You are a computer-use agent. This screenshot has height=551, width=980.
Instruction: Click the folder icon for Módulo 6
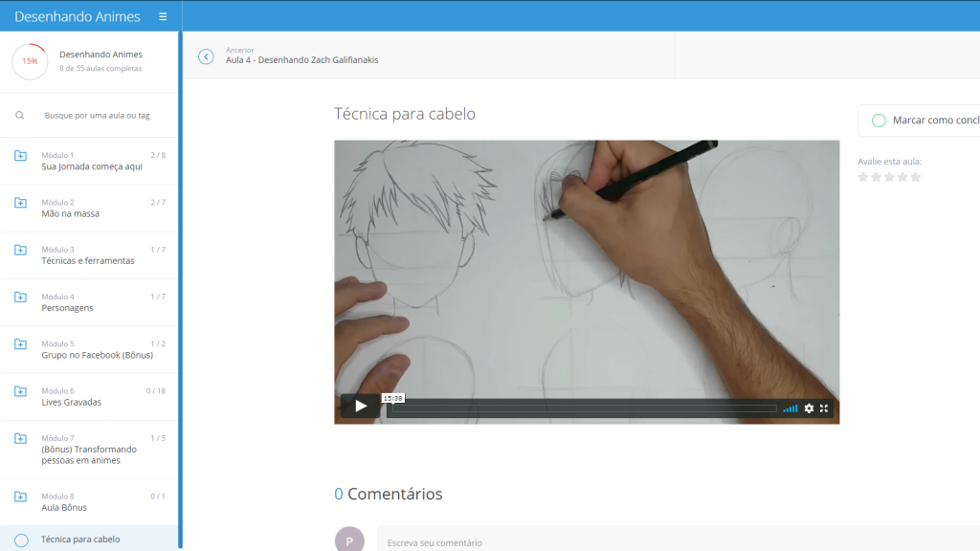[21, 391]
